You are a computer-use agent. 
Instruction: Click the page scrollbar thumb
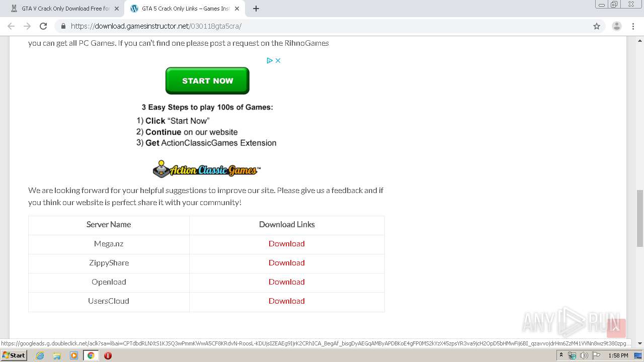coord(639,218)
